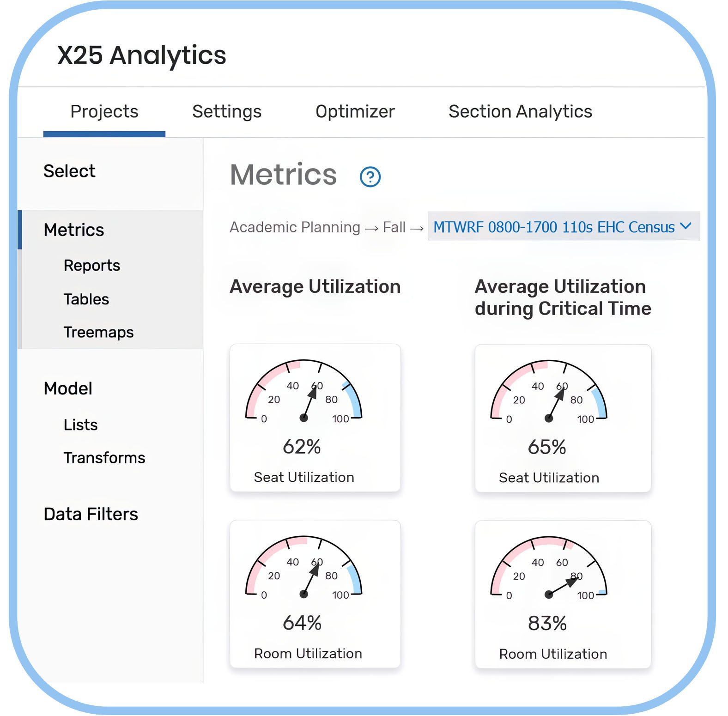Open Reports under Metrics
The height and width of the screenshot is (716, 728).
(92, 265)
